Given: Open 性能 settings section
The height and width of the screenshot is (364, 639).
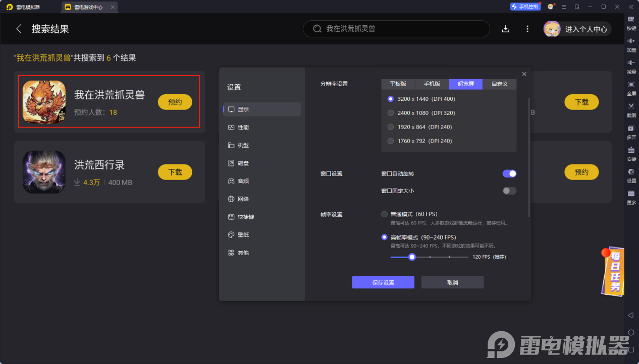Looking at the screenshot, I should 262,127.
